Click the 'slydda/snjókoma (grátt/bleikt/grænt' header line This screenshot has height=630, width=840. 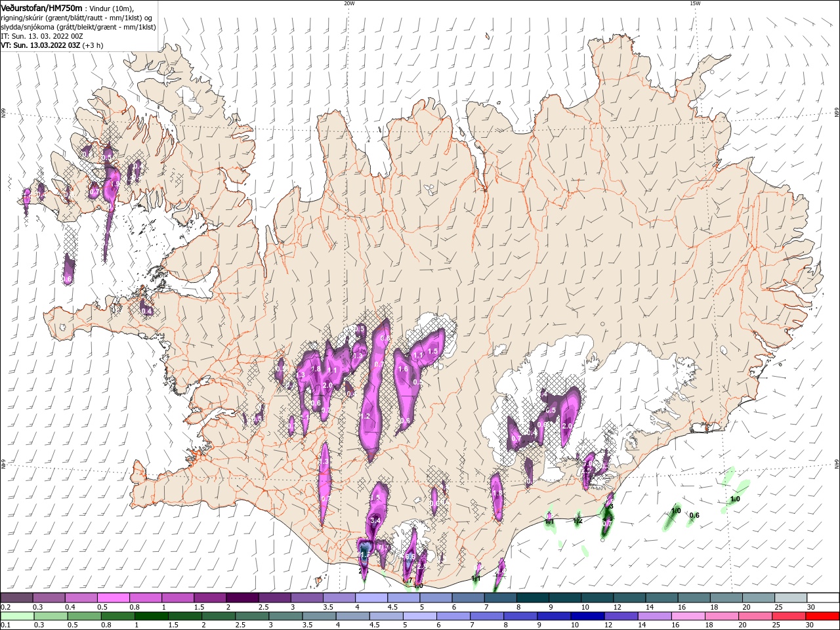78,27
